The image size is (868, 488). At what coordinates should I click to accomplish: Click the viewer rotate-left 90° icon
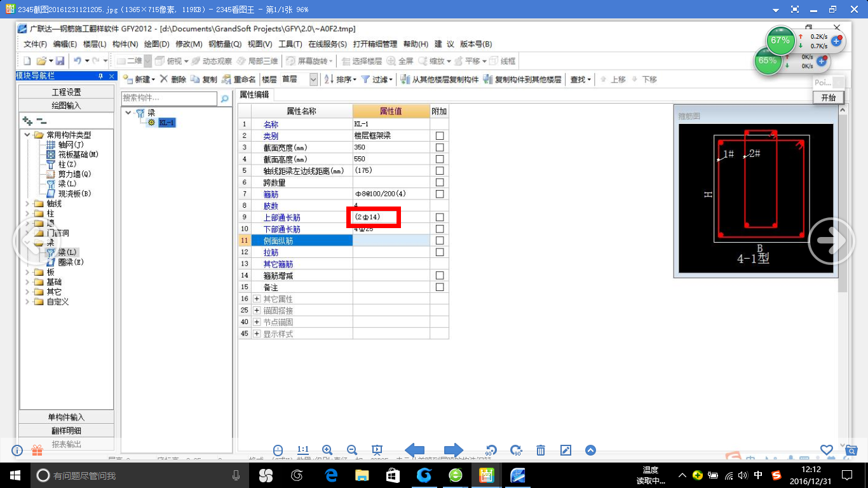point(490,450)
